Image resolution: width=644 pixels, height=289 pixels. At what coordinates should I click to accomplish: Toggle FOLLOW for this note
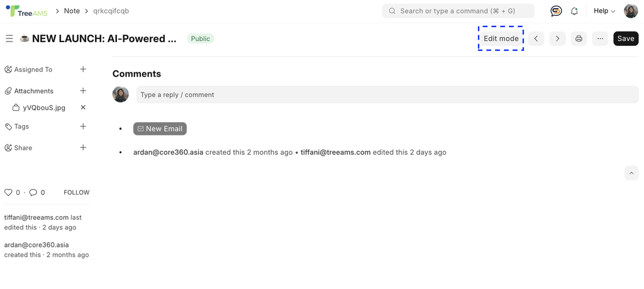click(76, 193)
